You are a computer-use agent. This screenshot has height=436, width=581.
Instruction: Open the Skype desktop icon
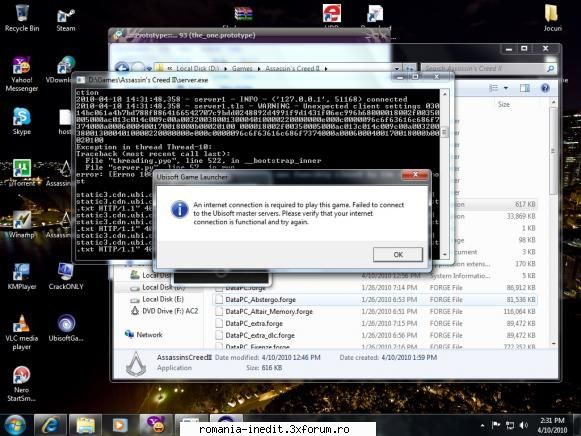pyautogui.click(x=21, y=121)
